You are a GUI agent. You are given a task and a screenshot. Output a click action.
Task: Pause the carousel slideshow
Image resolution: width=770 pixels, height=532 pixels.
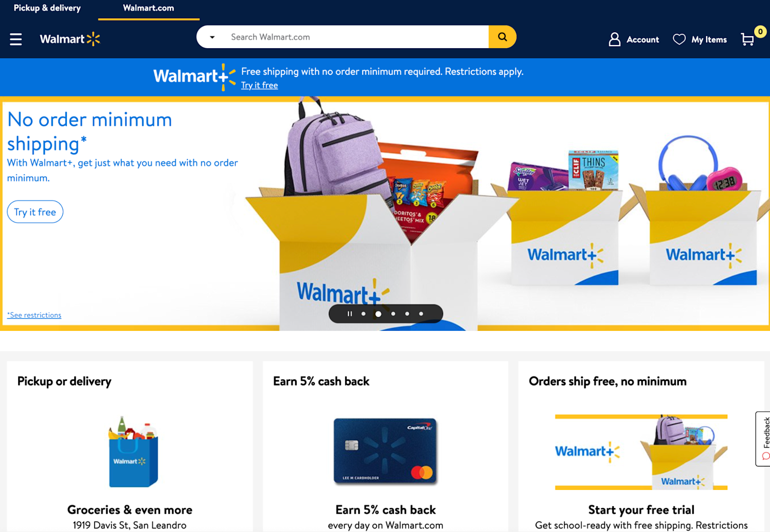(349, 314)
